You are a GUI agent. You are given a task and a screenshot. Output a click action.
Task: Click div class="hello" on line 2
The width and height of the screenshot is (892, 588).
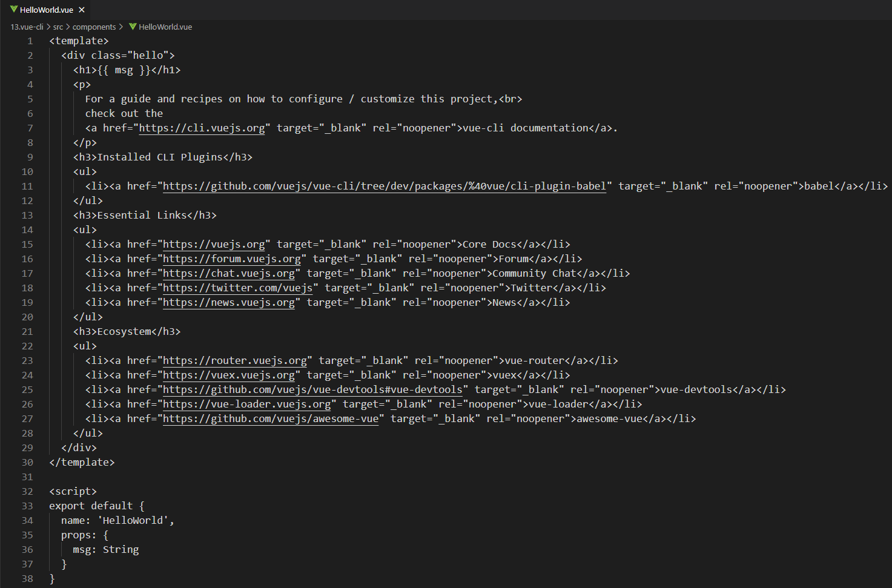tap(118, 55)
